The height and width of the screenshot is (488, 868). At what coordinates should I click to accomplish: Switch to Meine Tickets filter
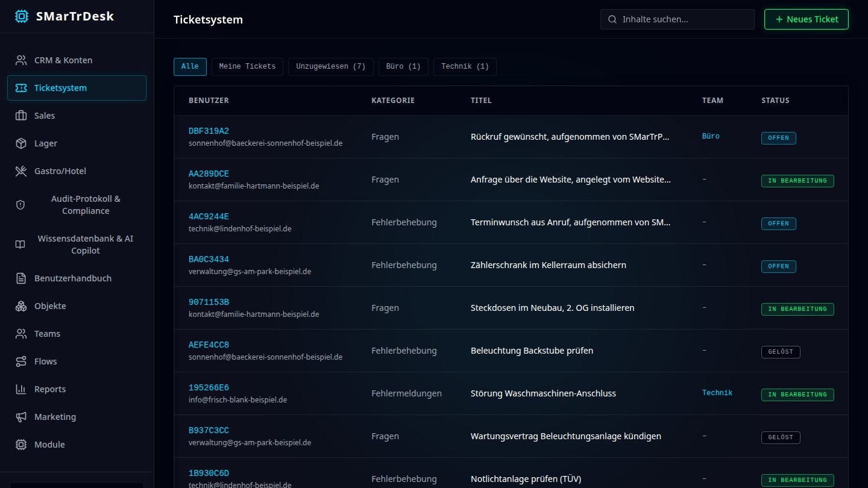(x=247, y=66)
